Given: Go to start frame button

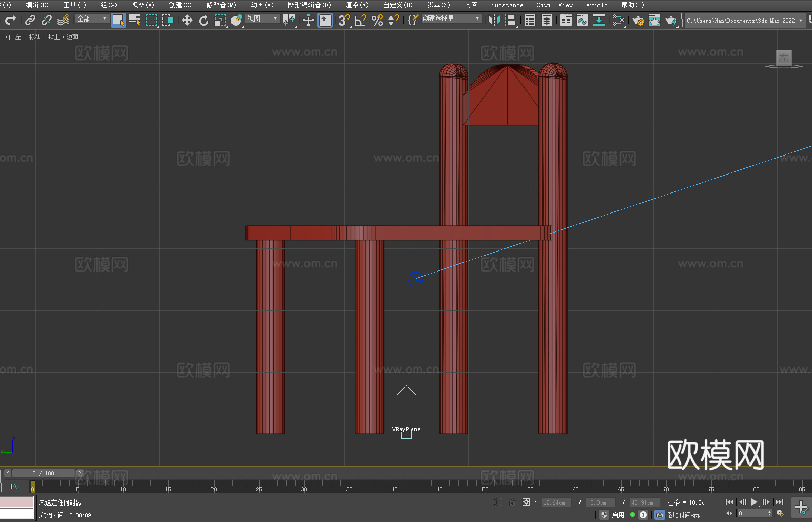Looking at the screenshot, I should [729, 502].
